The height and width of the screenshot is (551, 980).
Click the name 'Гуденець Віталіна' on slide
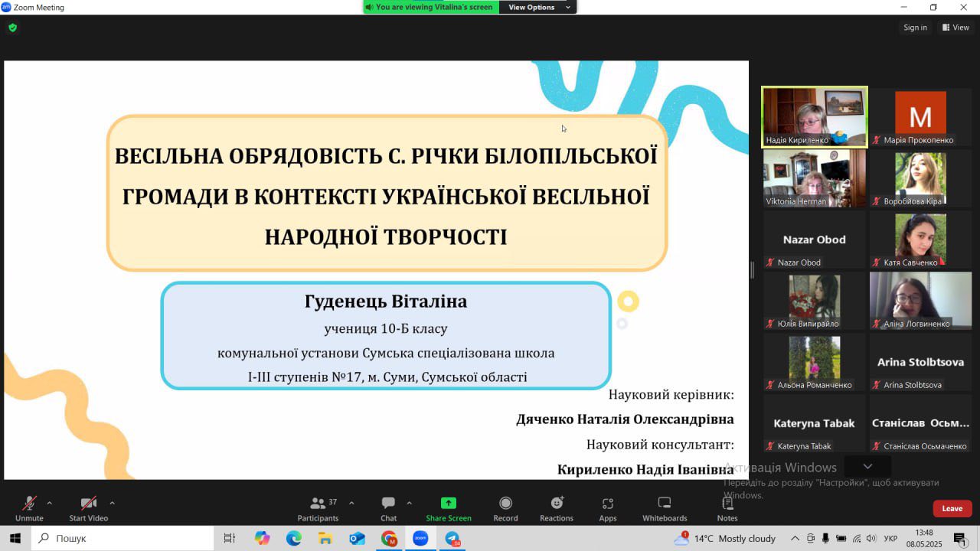coord(386,302)
